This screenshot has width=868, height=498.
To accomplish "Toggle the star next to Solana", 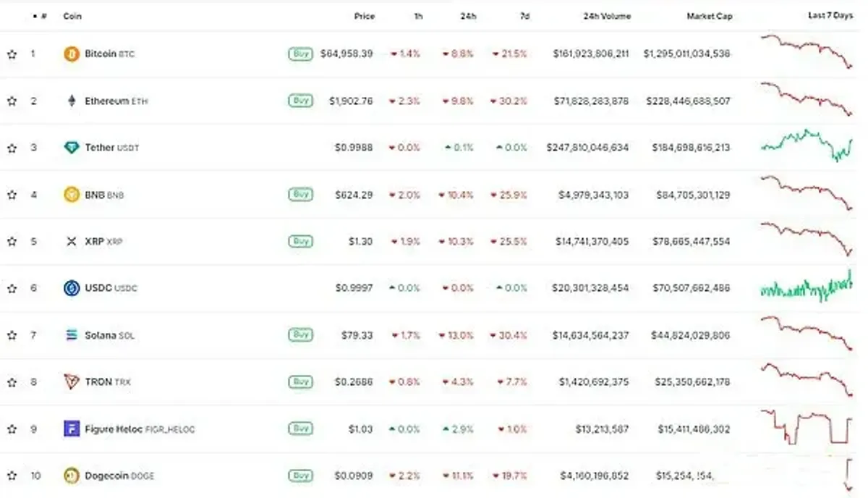I will pyautogui.click(x=12, y=334).
